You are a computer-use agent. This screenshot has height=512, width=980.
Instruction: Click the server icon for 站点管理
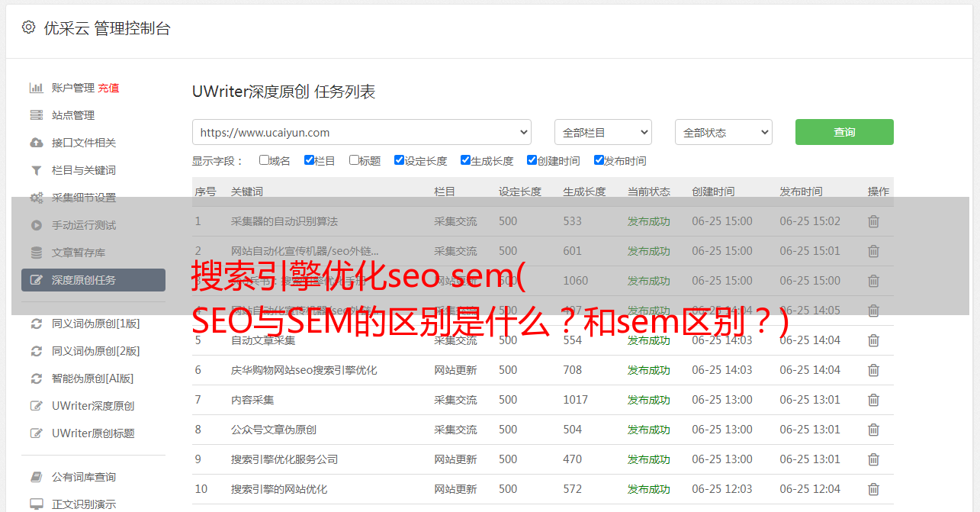36,115
